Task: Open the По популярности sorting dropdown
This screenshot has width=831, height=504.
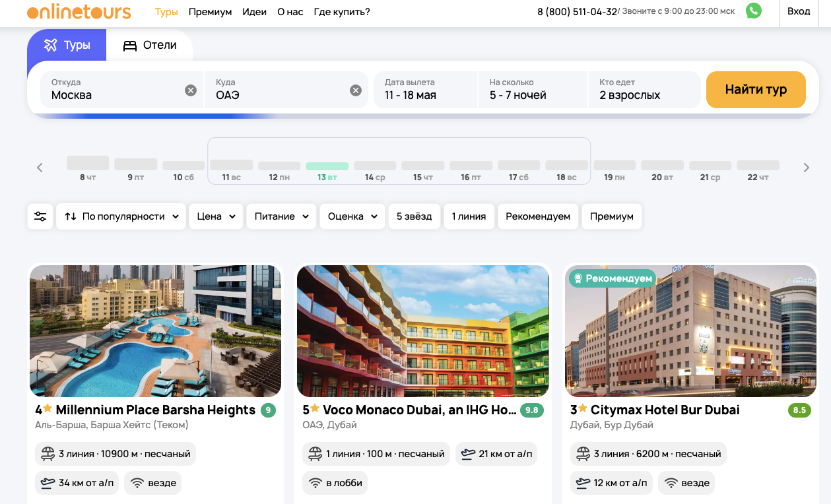Action: tap(121, 216)
